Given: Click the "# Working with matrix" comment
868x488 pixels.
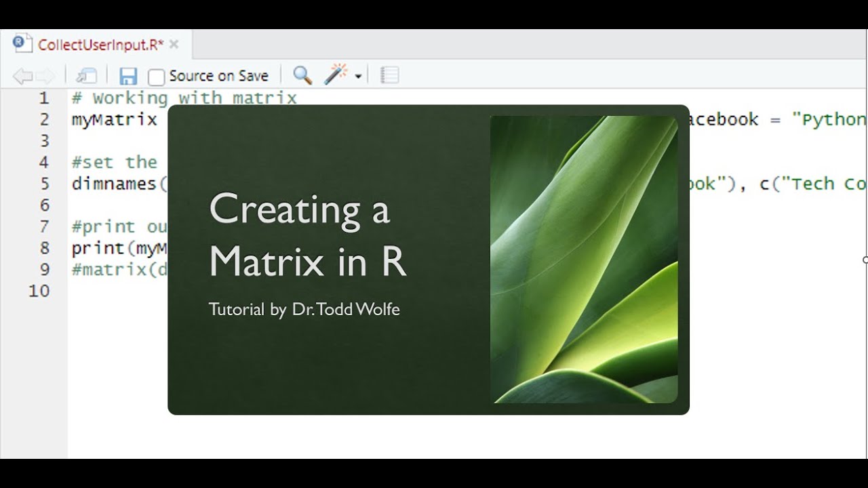Looking at the screenshot, I should click(x=184, y=98).
